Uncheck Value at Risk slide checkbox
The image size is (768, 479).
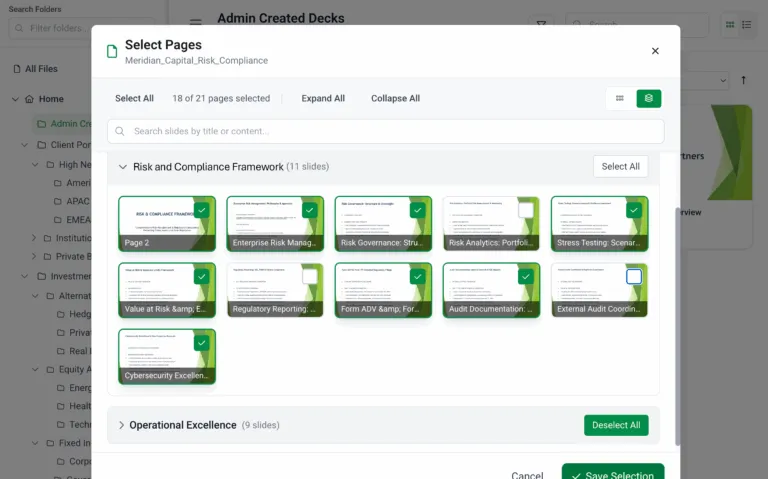click(x=201, y=277)
